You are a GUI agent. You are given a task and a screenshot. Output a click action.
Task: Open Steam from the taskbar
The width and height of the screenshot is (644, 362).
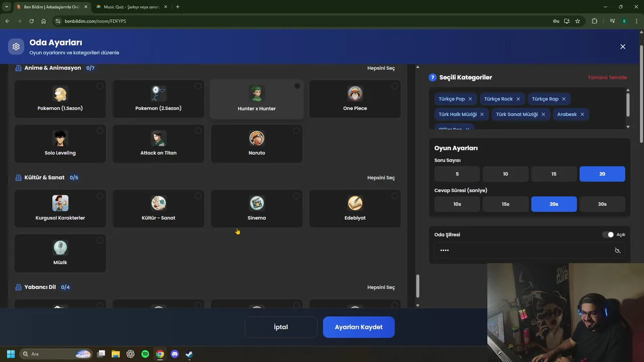[x=189, y=354]
